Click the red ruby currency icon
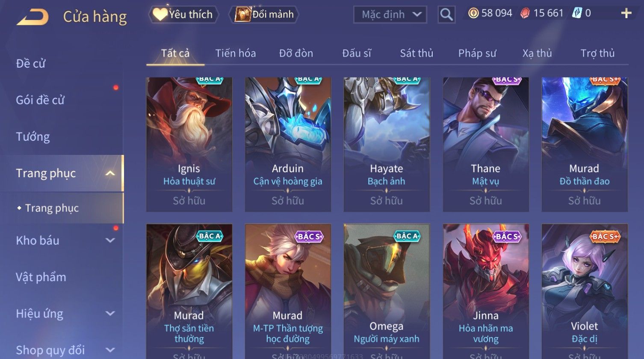This screenshot has height=359, width=644. 525,13
